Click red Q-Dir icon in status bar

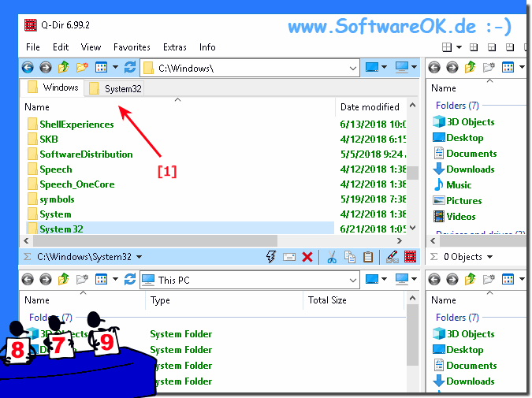(x=410, y=257)
